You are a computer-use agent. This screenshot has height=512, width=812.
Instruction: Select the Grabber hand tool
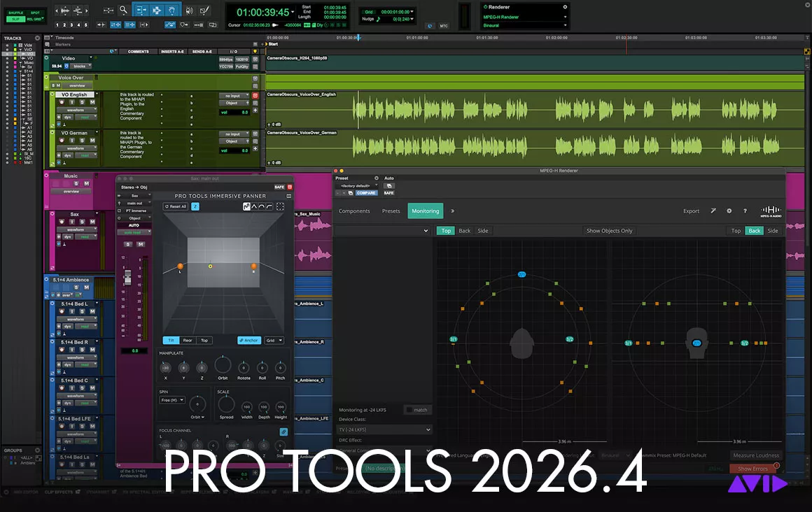pyautogui.click(x=172, y=10)
